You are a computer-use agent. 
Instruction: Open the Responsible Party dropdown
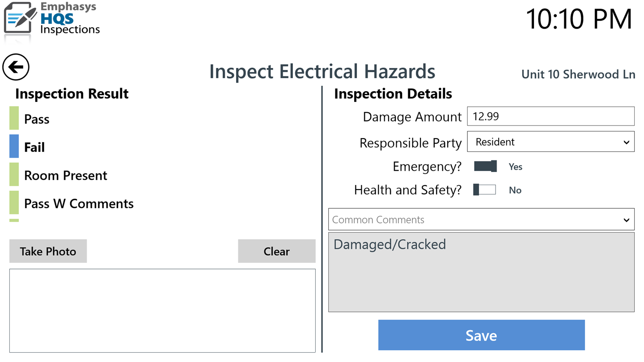click(x=551, y=142)
